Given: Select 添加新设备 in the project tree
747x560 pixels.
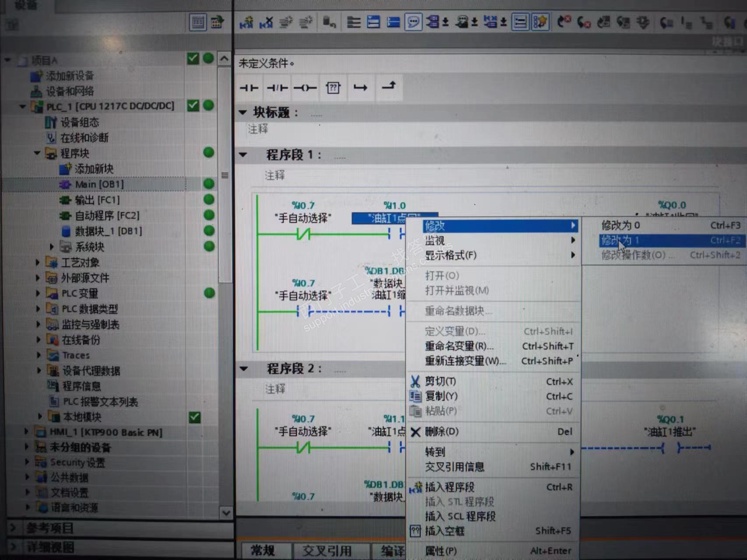Looking at the screenshot, I should tap(70, 76).
